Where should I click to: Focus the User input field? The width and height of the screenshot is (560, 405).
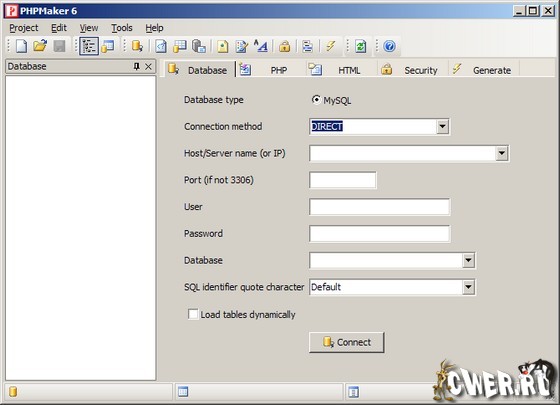point(379,207)
